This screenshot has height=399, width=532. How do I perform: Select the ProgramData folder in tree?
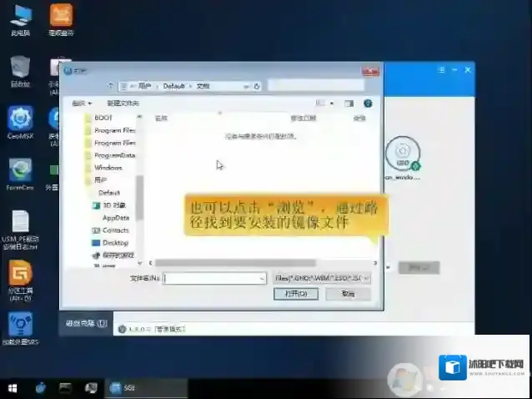(114, 155)
